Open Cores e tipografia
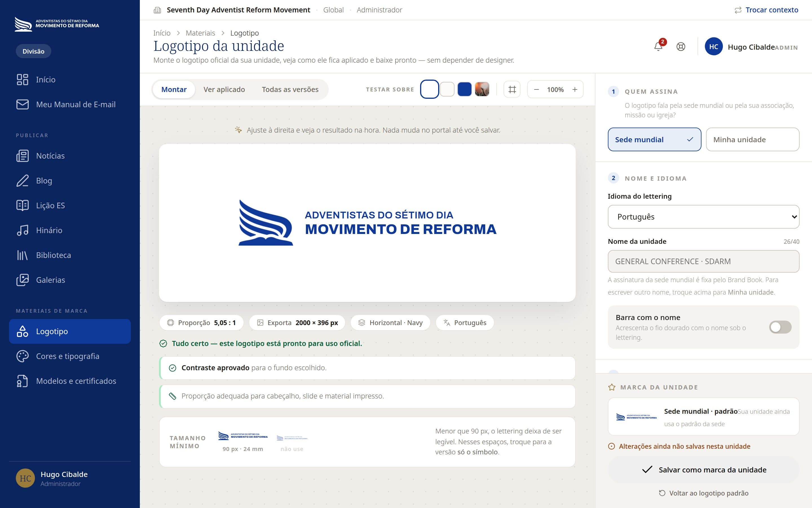The width and height of the screenshot is (812, 508). point(70,356)
